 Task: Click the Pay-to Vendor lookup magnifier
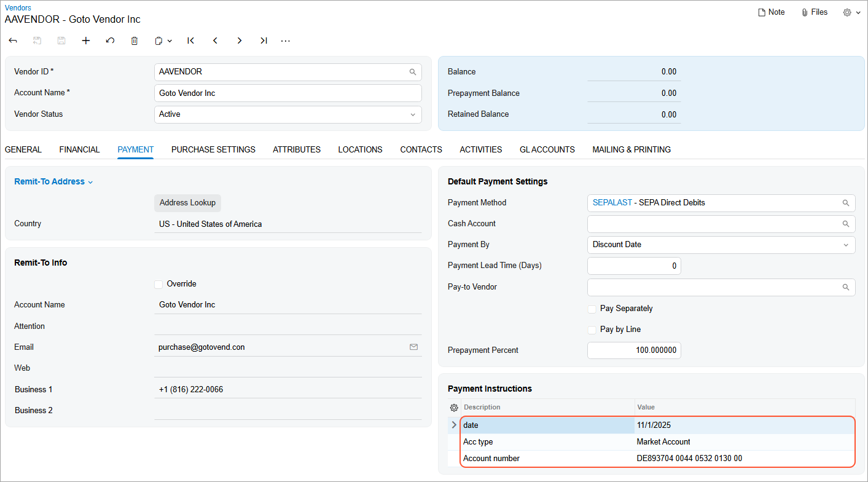[x=846, y=287]
